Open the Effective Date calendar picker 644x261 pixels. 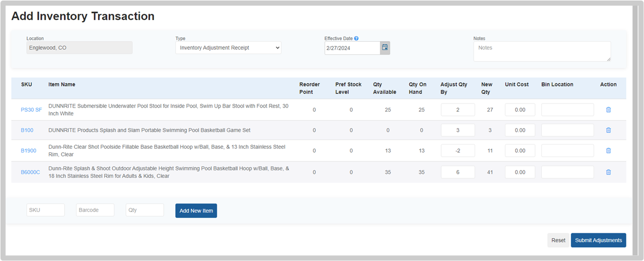(x=385, y=48)
